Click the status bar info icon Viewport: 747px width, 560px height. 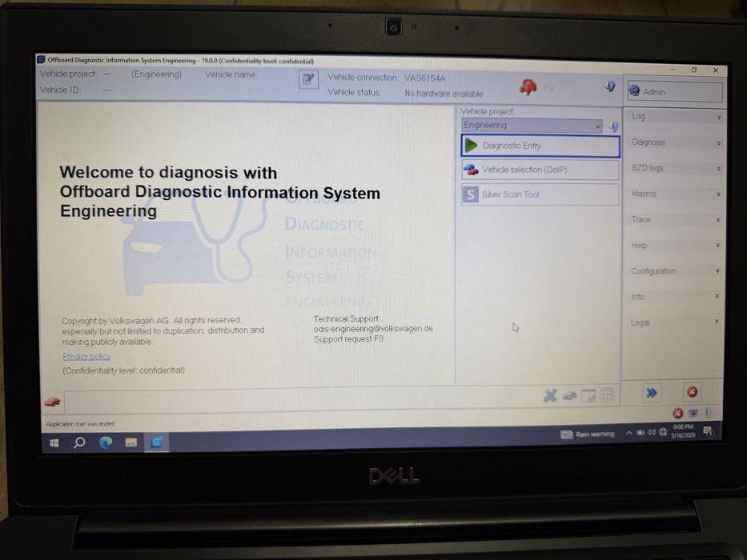(708, 412)
